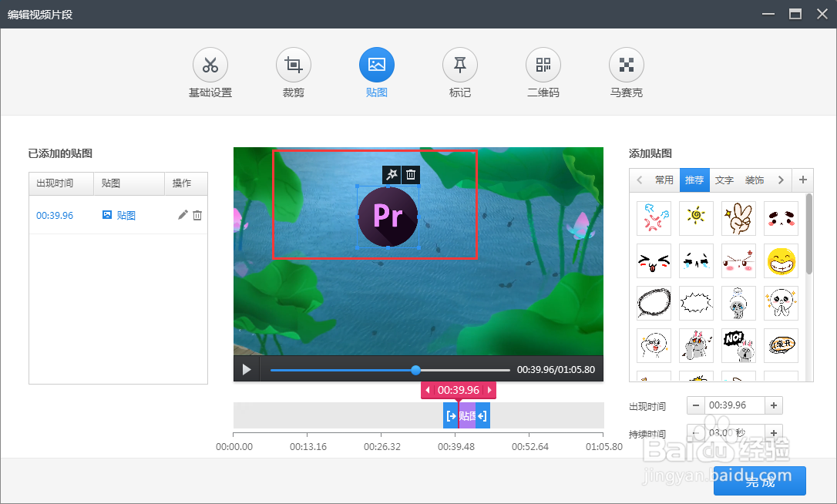Click the sticker list scrollbar
837x504 pixels.
[x=809, y=235]
